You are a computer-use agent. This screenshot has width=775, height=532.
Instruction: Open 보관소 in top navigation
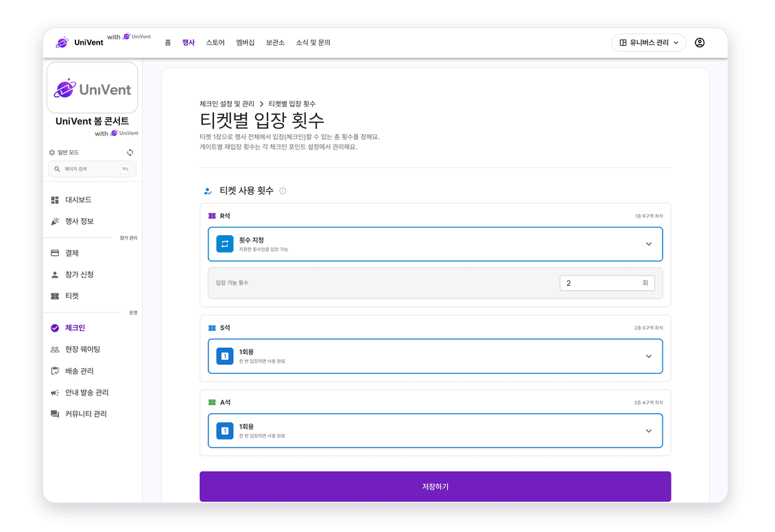(x=275, y=43)
